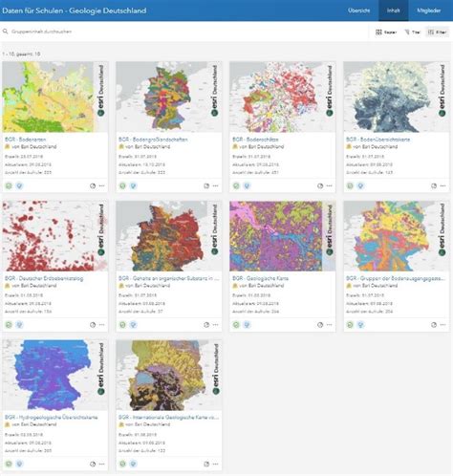Click blue badge icon on Bodenübersichtskarte card

[x=360, y=185]
